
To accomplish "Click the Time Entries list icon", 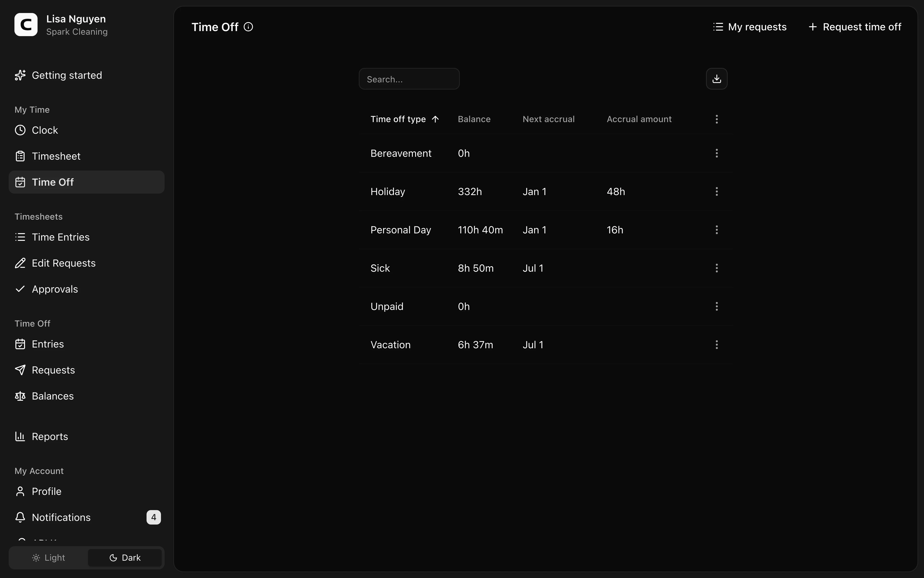I will (20, 237).
